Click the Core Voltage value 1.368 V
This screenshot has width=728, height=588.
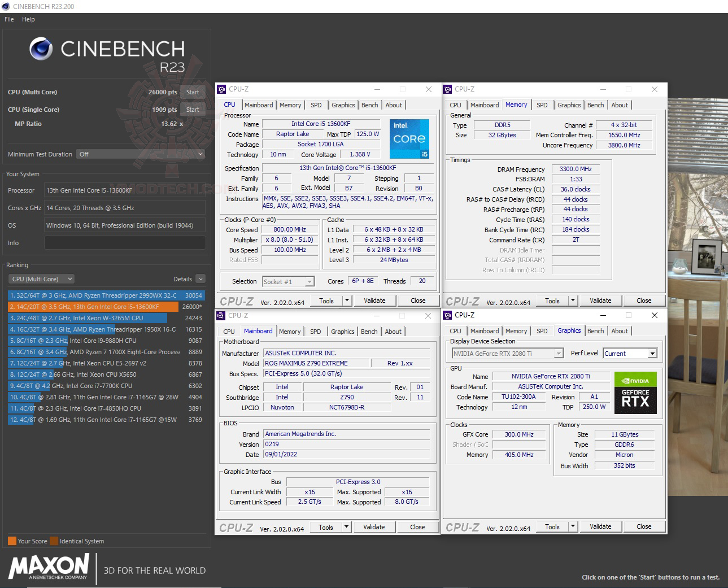(x=360, y=154)
